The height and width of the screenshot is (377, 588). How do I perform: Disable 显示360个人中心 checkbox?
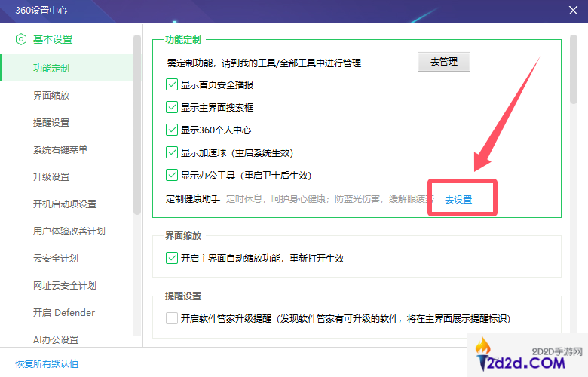[x=171, y=130]
